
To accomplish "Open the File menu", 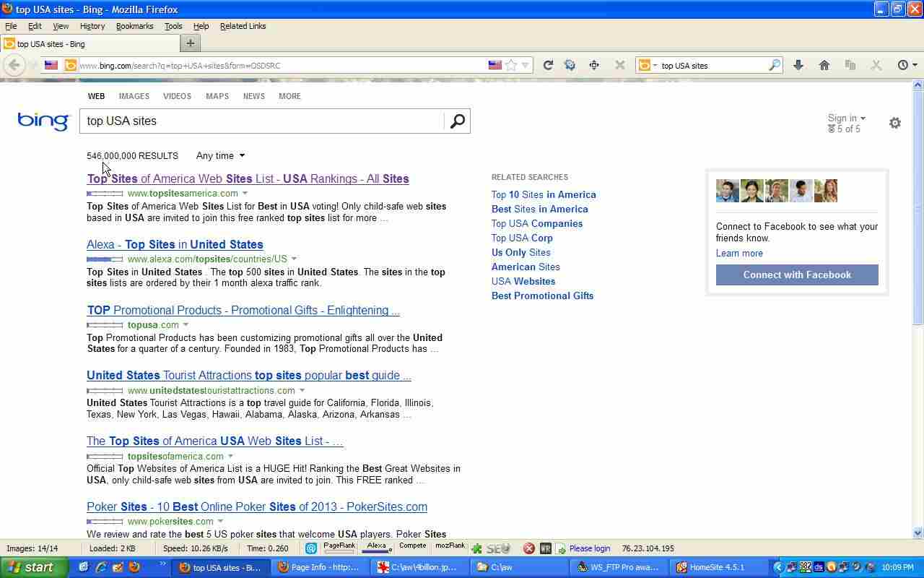I will 11,26.
